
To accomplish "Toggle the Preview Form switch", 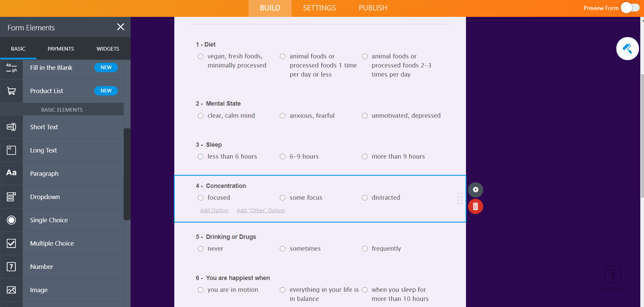I will pos(630,8).
